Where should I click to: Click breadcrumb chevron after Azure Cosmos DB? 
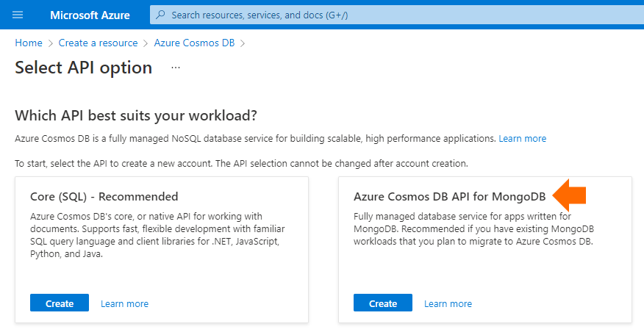point(243,43)
